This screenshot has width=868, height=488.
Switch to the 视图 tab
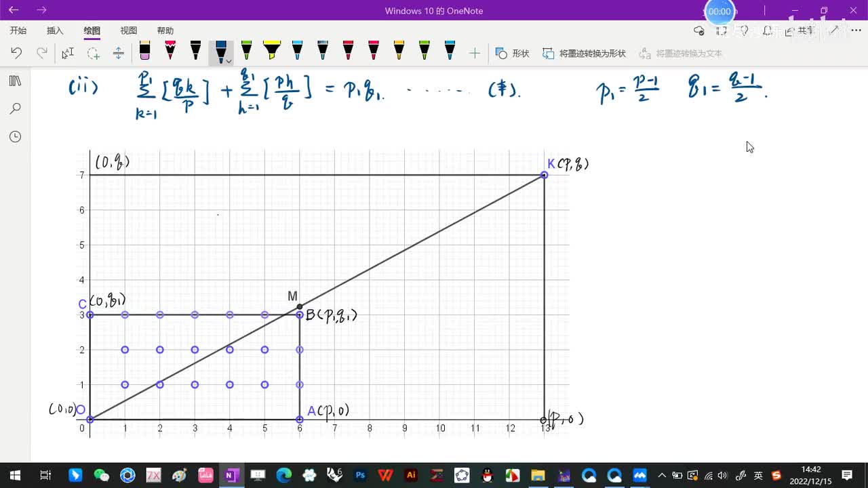128,30
